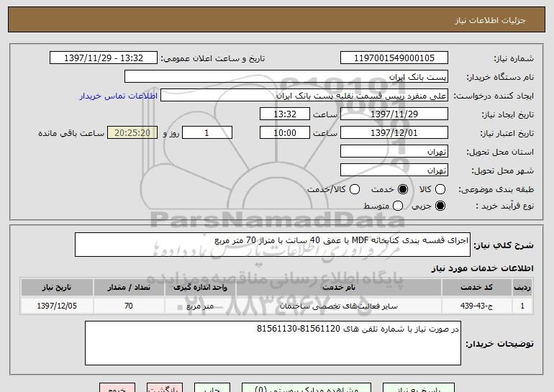Choose the متوسط purchase process option
The image size is (554, 392).
(398, 206)
